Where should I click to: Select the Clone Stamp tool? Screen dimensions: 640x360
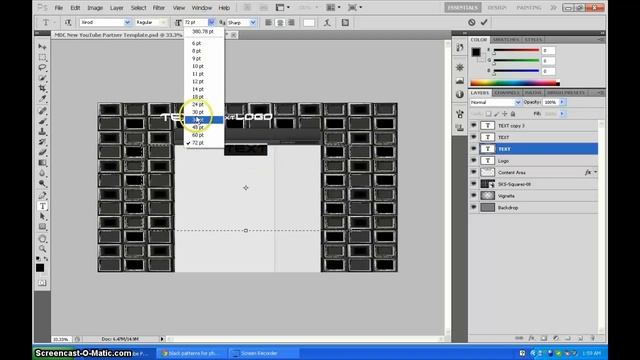(x=42, y=131)
